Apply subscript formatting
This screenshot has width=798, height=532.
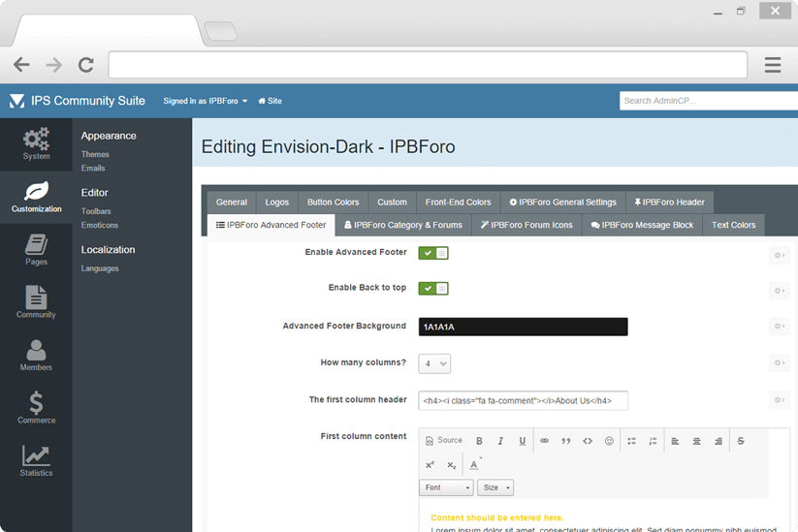coord(452,465)
